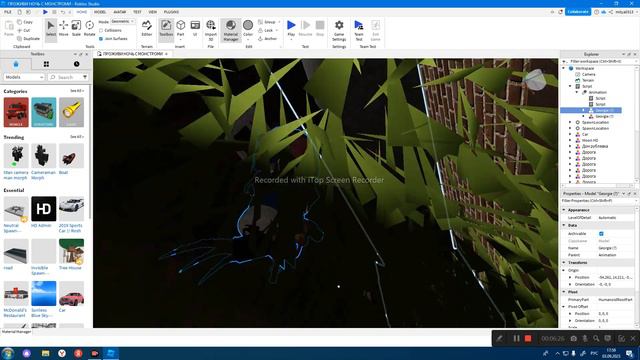Select the Select tool in ribbon
The image size is (640, 360).
coord(51,29)
